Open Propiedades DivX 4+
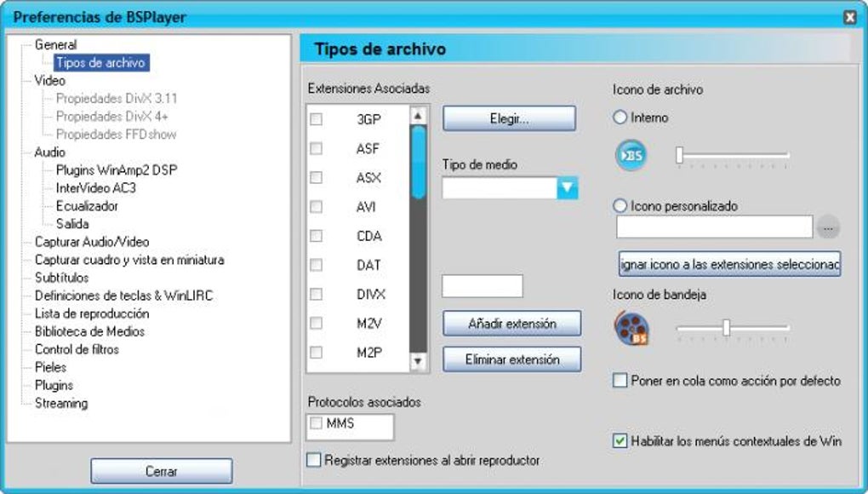The height and width of the screenshot is (494, 868). pos(111,117)
